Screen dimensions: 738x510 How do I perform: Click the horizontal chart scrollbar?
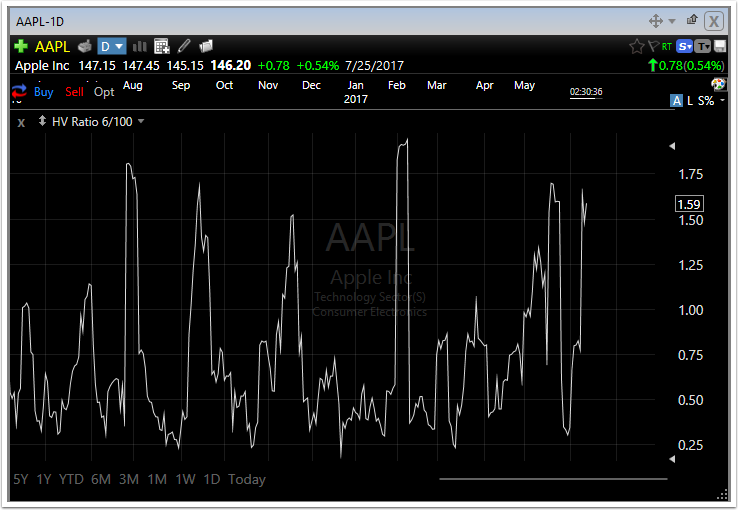pos(553,479)
